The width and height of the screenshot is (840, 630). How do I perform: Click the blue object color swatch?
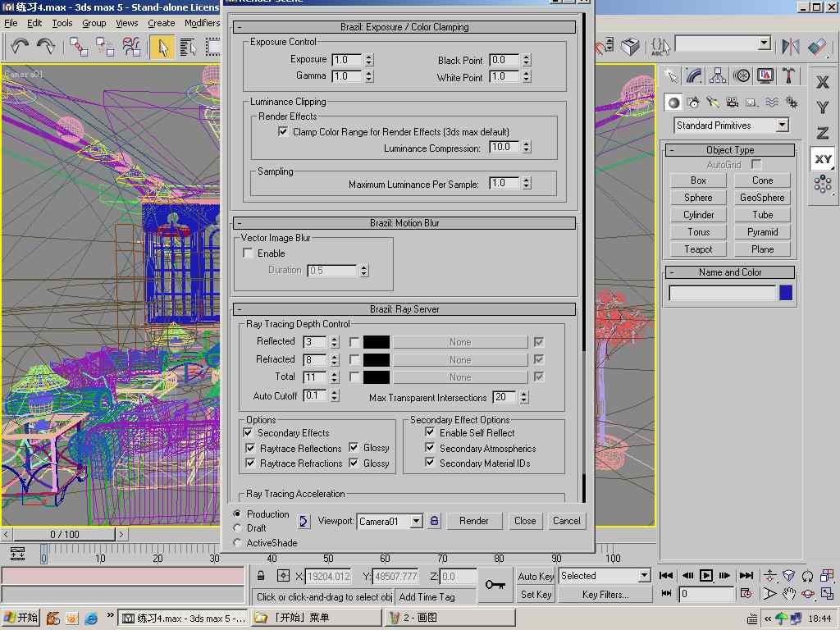click(786, 293)
